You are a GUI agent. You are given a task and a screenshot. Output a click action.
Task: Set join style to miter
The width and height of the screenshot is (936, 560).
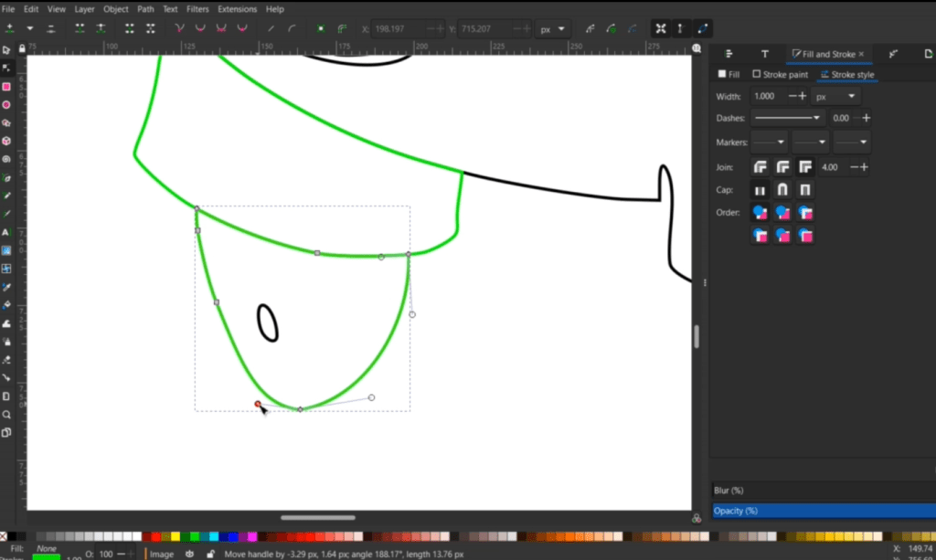805,167
